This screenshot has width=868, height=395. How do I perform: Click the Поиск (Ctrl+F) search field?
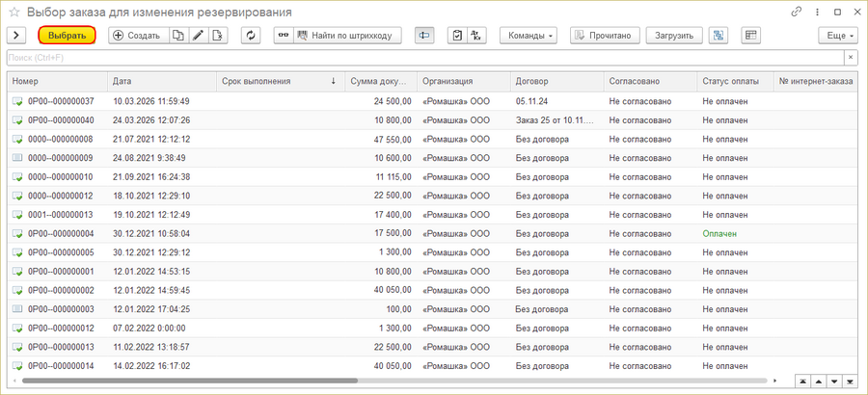click(425, 58)
